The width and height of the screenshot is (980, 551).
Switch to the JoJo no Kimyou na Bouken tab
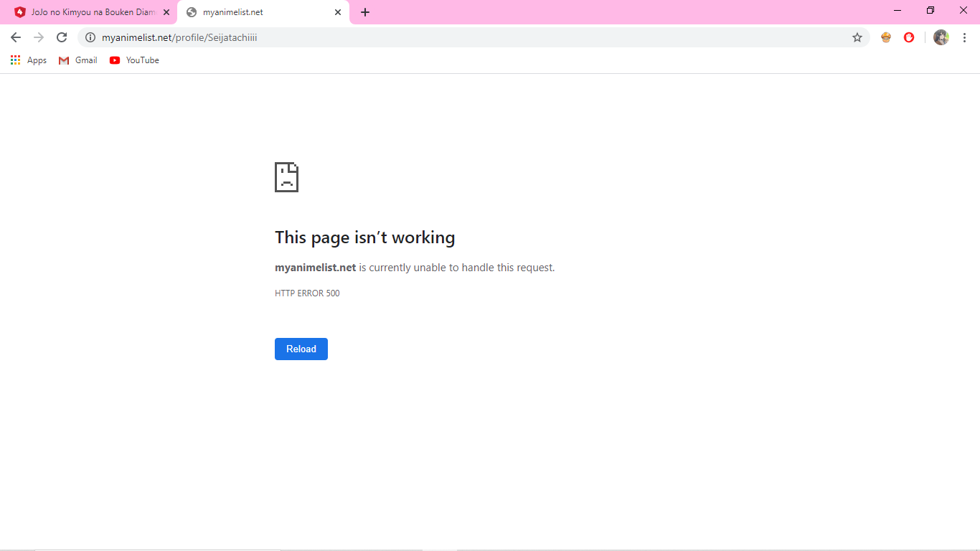90,12
